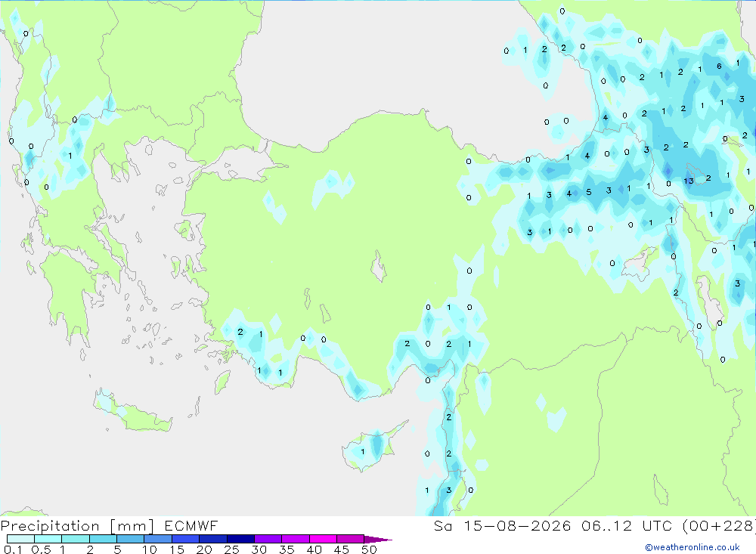Click the 5 to 10 mm legend color
The height and width of the screenshot is (554, 756).
130,539
